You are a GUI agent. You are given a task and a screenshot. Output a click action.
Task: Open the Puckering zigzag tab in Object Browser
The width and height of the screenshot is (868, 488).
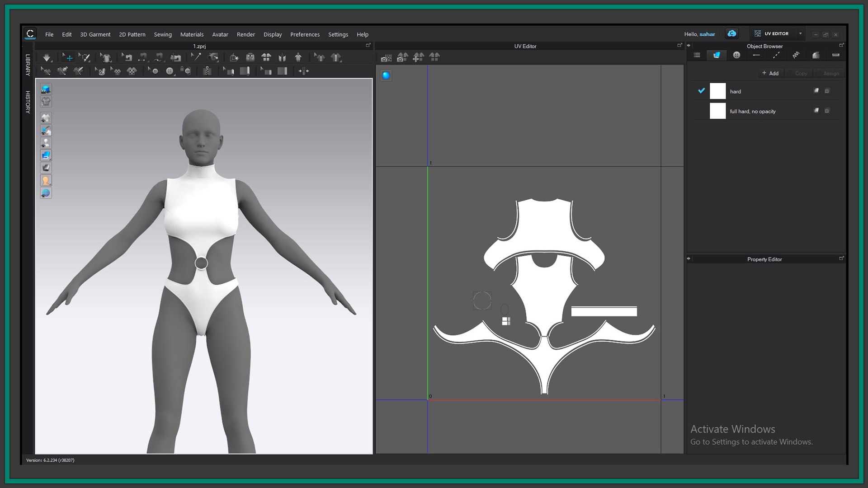click(796, 55)
